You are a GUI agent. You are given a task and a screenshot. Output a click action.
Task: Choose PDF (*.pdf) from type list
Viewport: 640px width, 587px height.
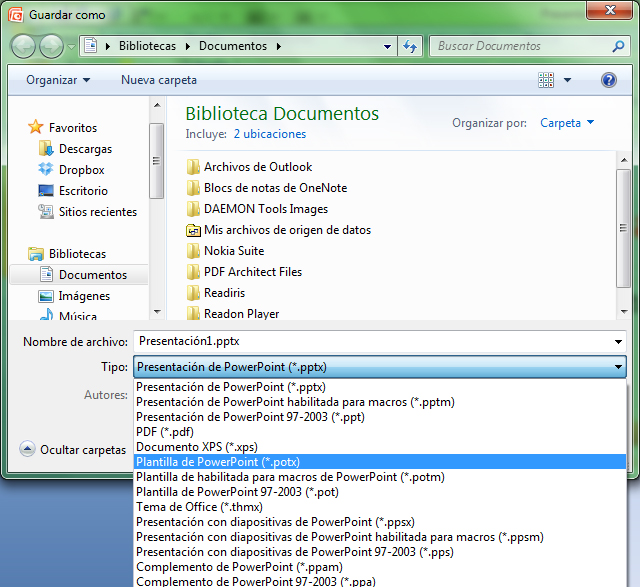click(x=166, y=432)
